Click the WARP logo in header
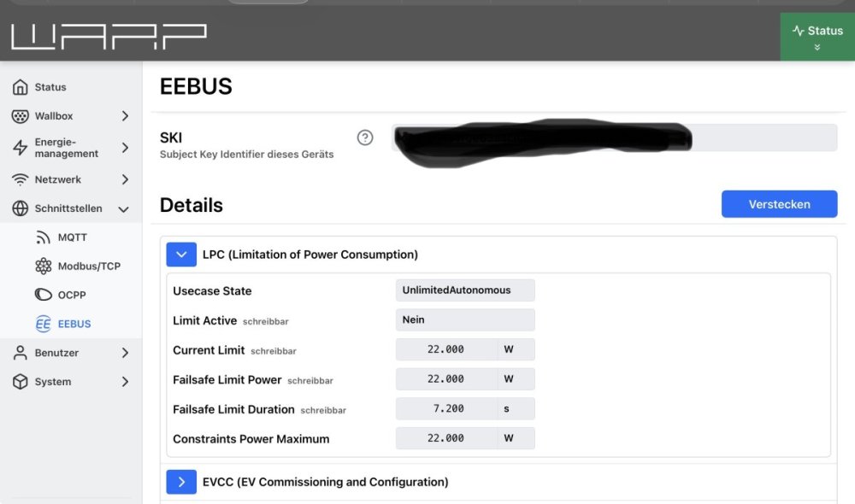This screenshot has width=855, height=504. pyautogui.click(x=109, y=37)
